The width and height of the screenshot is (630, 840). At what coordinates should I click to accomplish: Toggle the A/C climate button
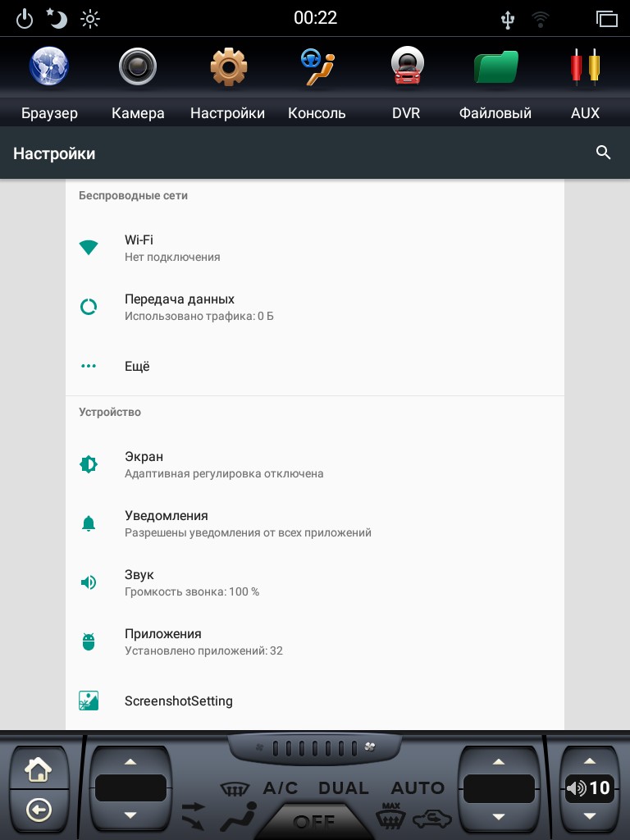(281, 788)
